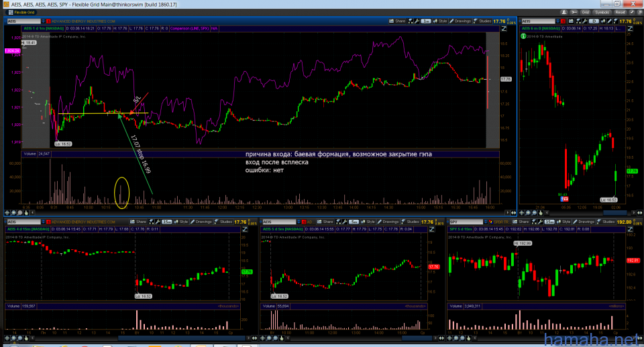Screen dimensions: 644x347
Task: Open the 15m timeframe selector on AEIS chart
Action: point(167,222)
